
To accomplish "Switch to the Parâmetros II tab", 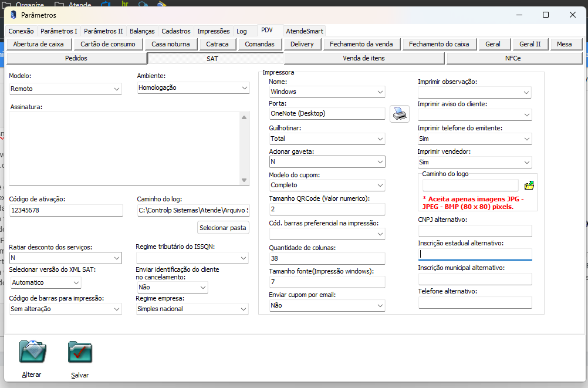I will [103, 31].
